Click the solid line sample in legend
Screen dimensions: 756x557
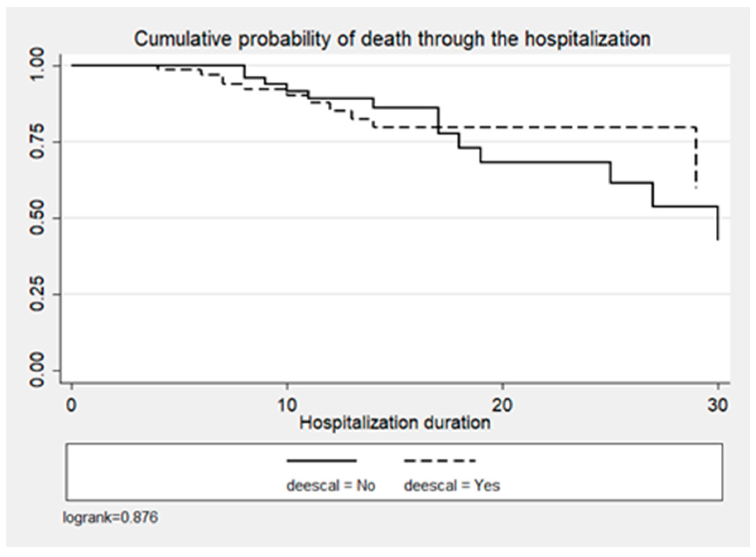point(321,460)
